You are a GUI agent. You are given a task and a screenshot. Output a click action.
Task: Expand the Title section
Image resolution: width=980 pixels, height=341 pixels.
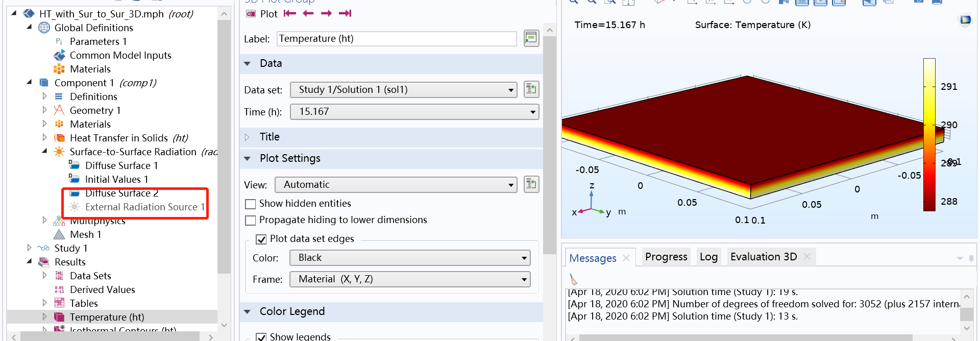pyautogui.click(x=269, y=137)
